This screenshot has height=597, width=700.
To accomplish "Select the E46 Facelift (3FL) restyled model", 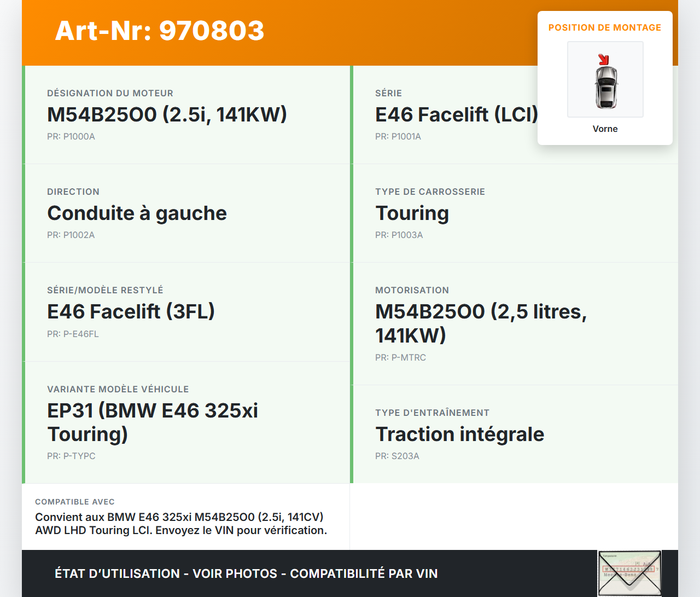I will [x=131, y=311].
